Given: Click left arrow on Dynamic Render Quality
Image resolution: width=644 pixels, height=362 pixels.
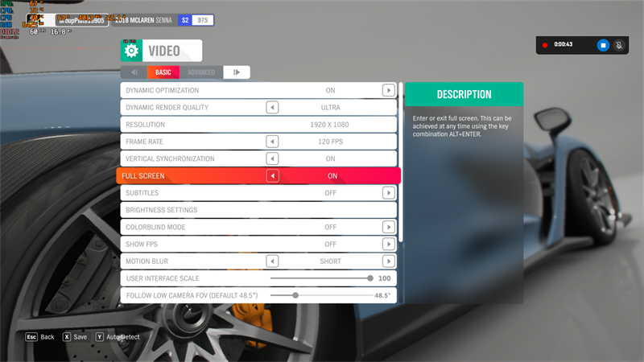Looking at the screenshot, I should tap(272, 108).
